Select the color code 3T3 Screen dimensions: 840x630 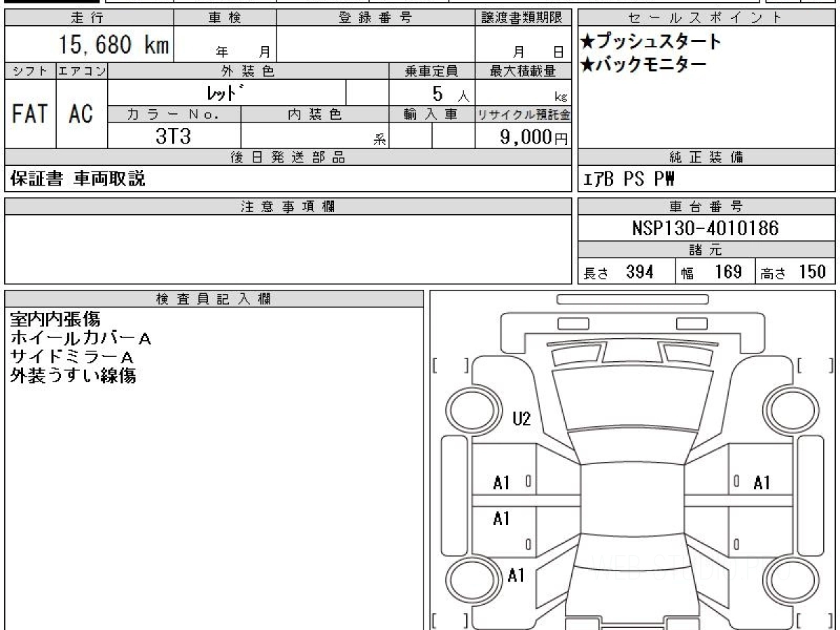(173, 136)
